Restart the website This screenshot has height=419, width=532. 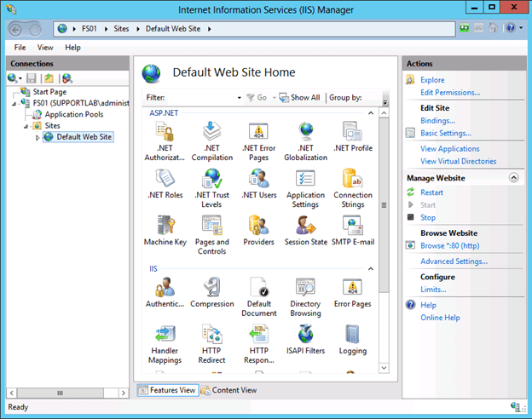click(x=431, y=192)
